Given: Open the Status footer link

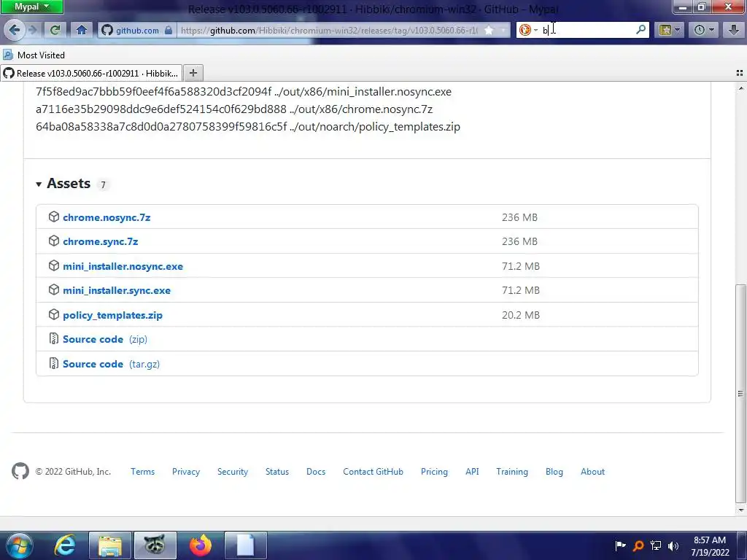Looking at the screenshot, I should (276, 472).
